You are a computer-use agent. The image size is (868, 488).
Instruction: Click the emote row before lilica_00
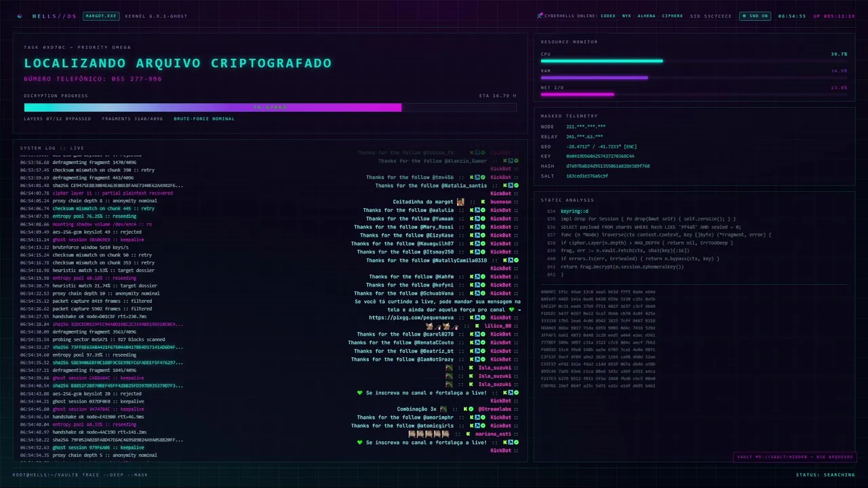[x=442, y=326]
